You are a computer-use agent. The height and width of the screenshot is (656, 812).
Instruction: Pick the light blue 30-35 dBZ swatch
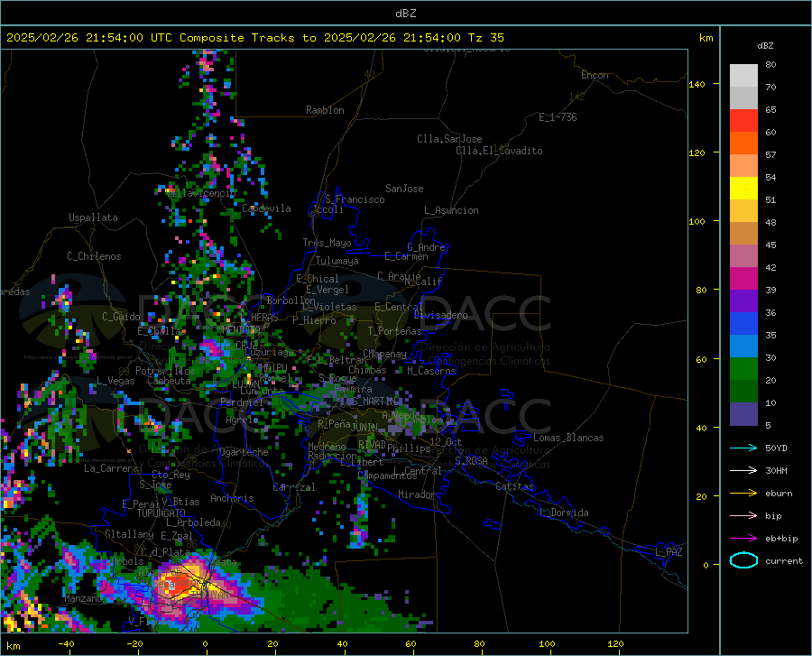[x=743, y=346]
